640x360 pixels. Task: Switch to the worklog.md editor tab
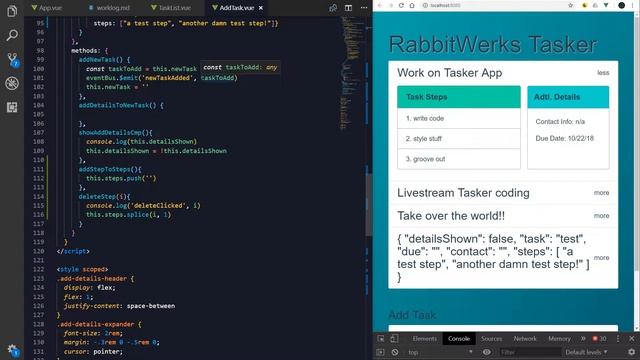tap(109, 8)
